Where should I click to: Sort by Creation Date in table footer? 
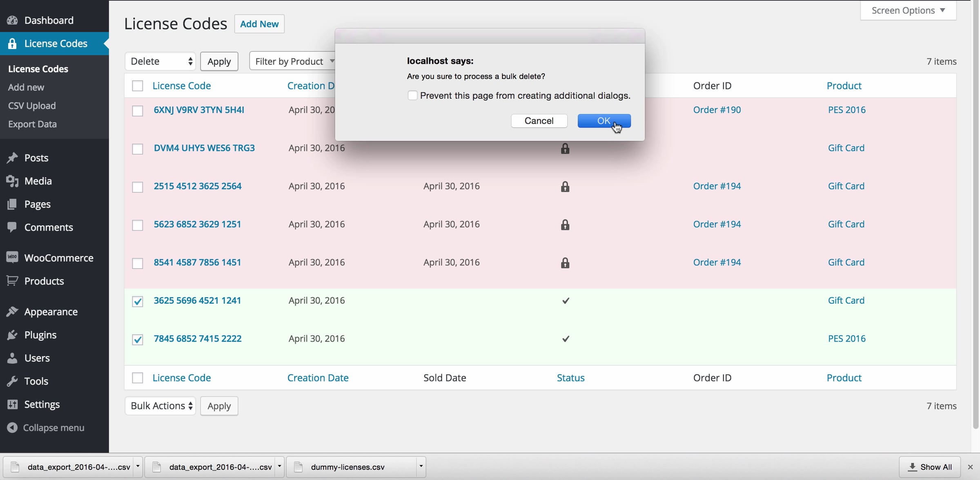click(318, 378)
